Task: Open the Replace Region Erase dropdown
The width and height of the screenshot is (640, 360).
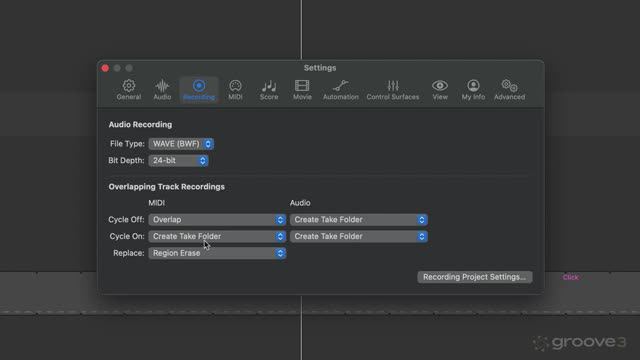Action: coord(217,253)
